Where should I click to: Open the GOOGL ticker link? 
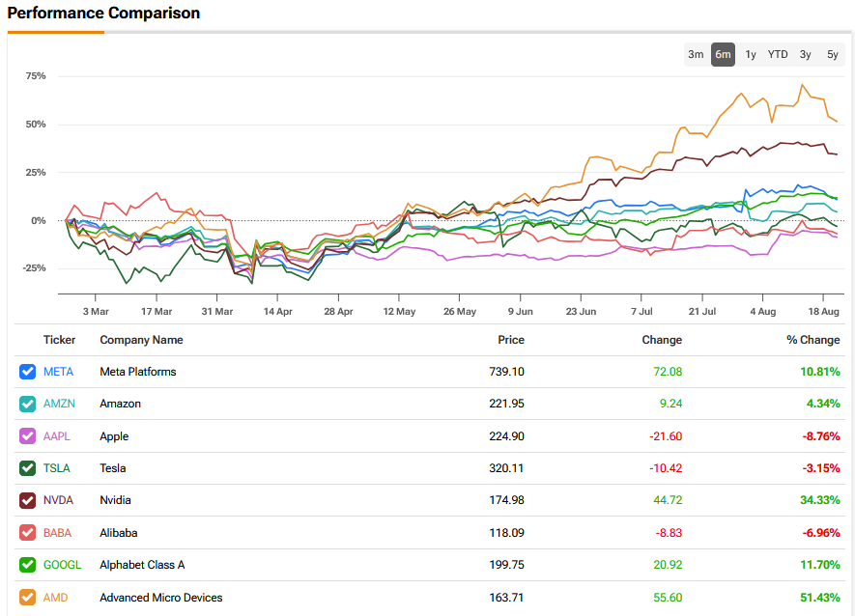[62, 565]
